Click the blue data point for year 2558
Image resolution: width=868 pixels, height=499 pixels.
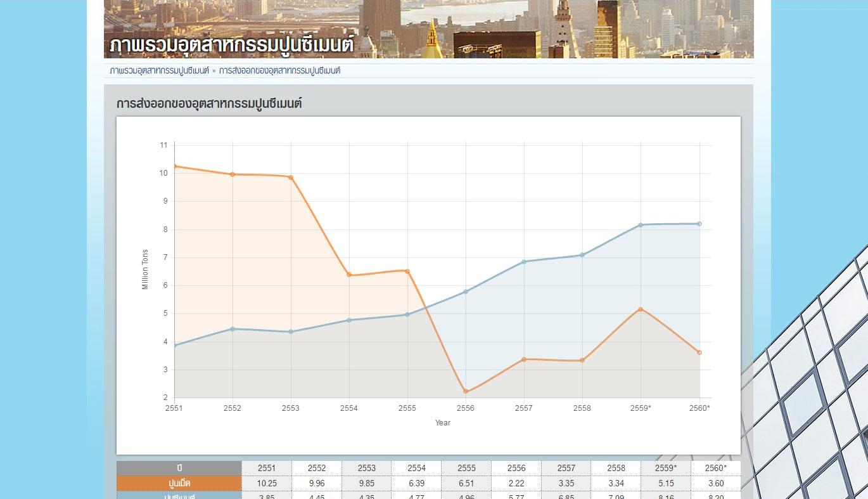pos(582,255)
